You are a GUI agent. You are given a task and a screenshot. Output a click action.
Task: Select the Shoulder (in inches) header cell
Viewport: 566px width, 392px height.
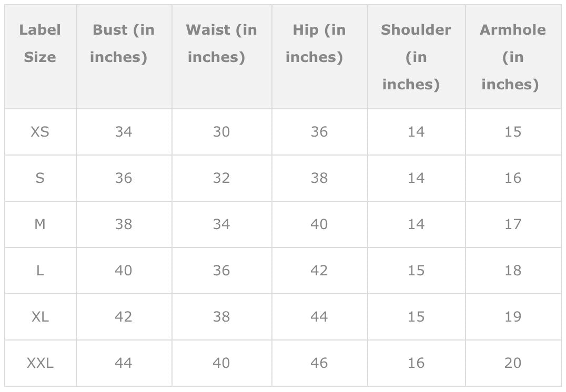tap(416, 57)
